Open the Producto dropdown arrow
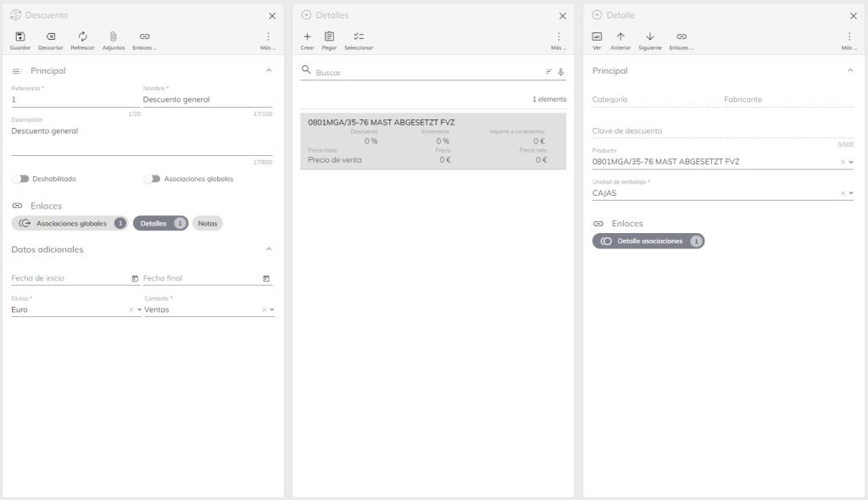This screenshot has height=500, width=868. [x=851, y=162]
